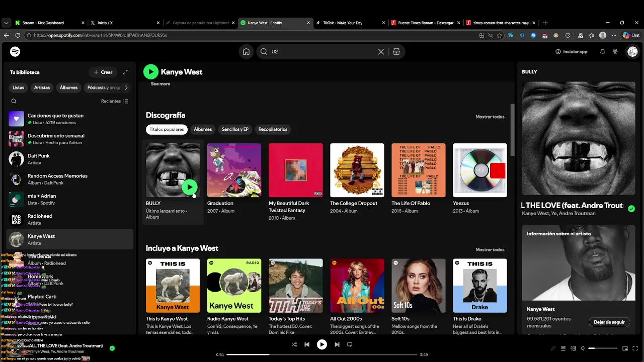Click the volume slider

[x=603, y=348]
